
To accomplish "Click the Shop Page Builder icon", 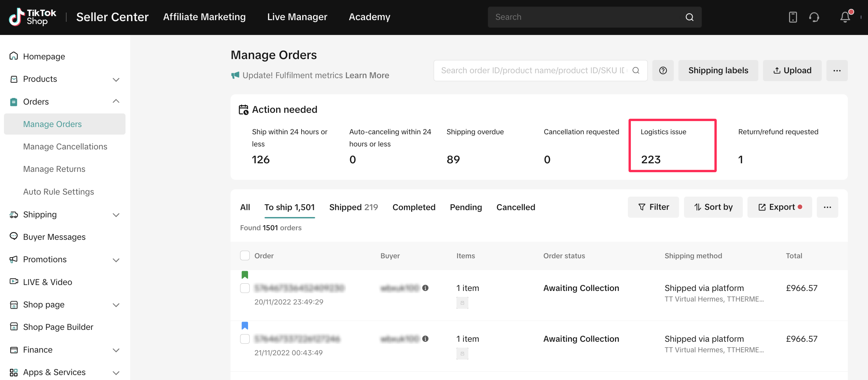I will point(14,327).
